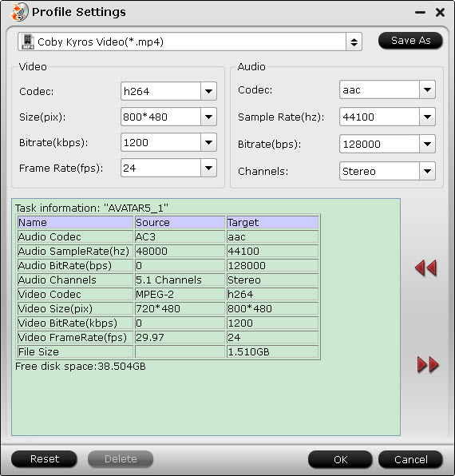Click the Video Bitrate field showing 1200

[160, 142]
